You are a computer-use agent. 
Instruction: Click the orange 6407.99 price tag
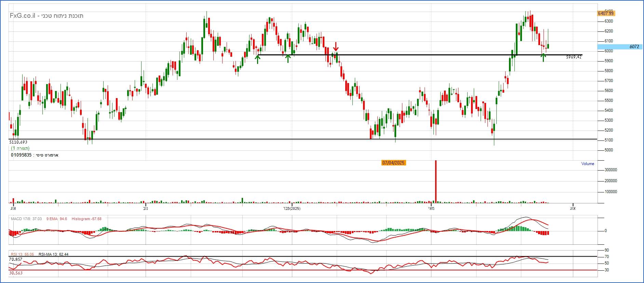pyautogui.click(x=606, y=13)
